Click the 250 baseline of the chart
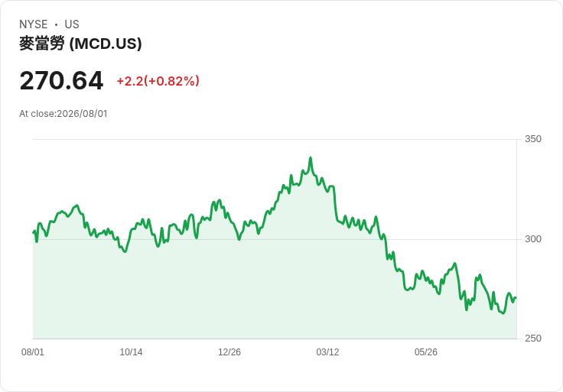Screen dimensions: 563x392 point(275,339)
